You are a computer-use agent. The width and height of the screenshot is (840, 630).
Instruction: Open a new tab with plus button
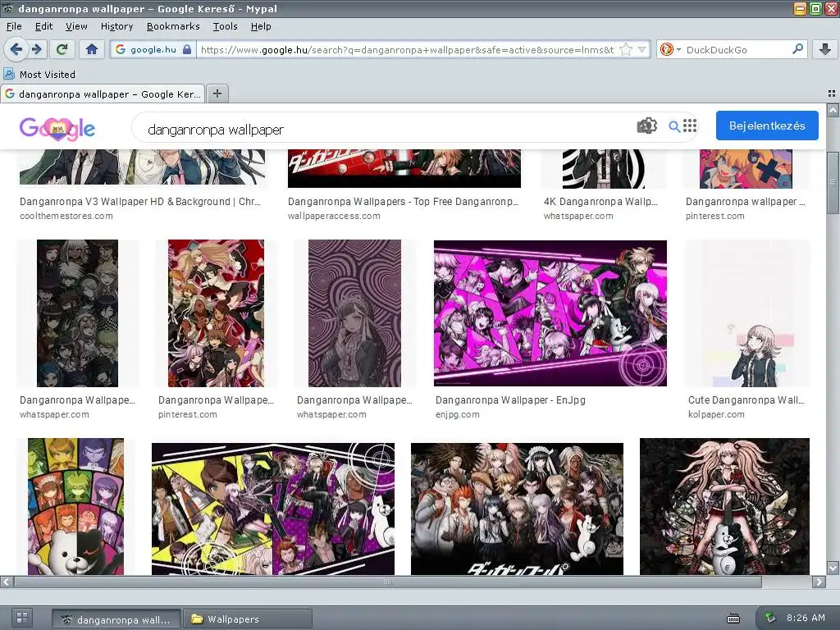217,94
